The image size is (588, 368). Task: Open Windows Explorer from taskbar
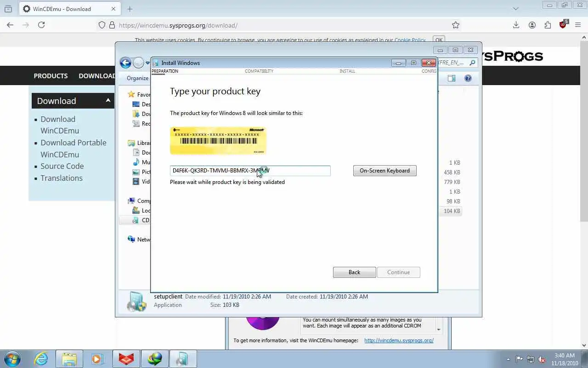tap(69, 359)
